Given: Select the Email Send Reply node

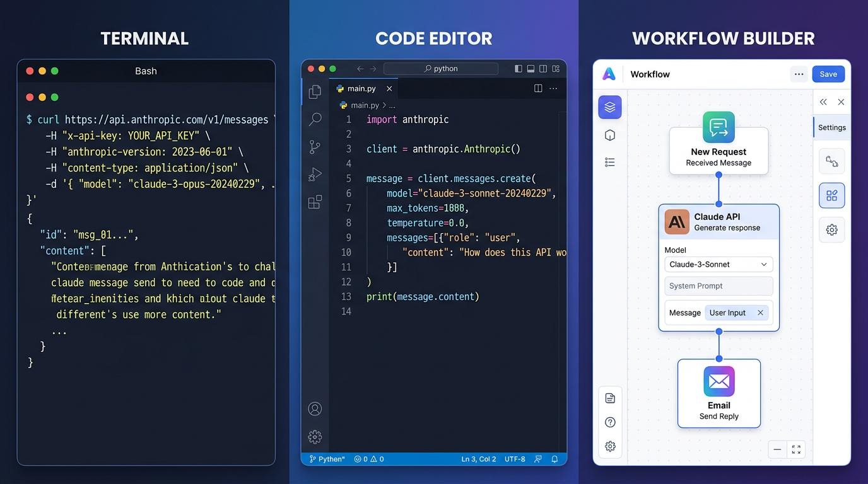Looking at the screenshot, I should 718,394.
